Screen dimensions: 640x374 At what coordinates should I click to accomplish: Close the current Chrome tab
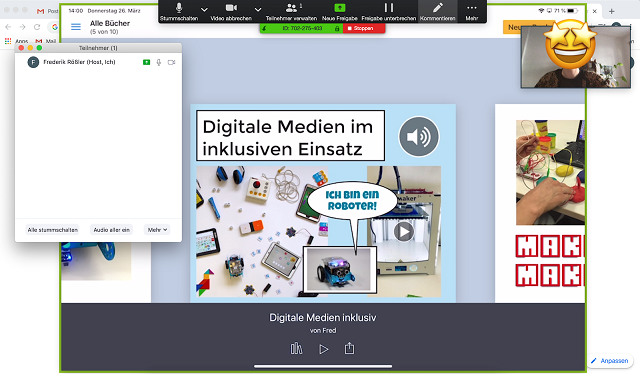click(595, 11)
